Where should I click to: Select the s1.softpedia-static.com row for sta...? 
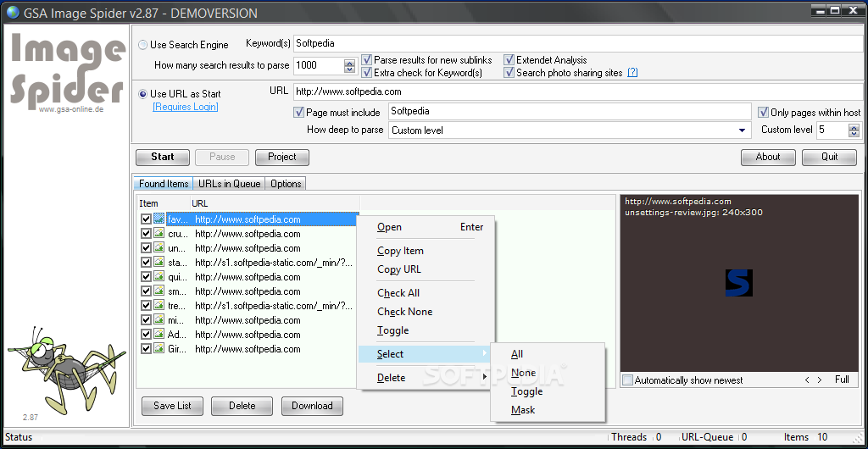click(x=248, y=262)
